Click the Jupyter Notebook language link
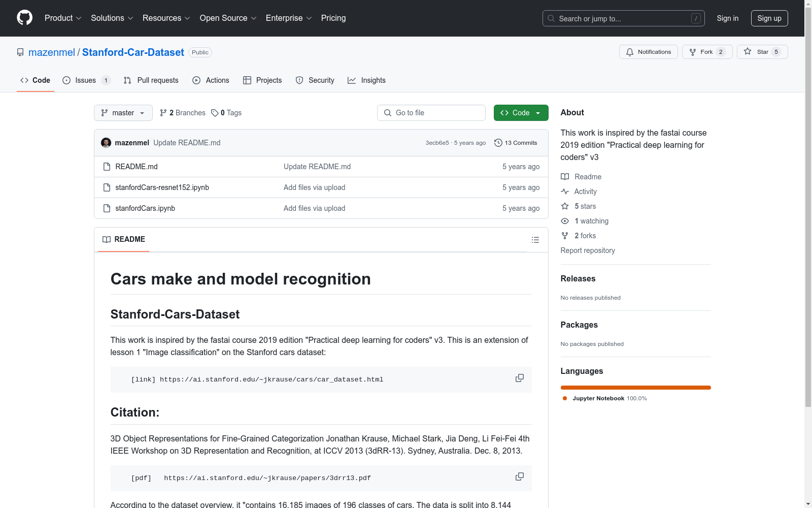 (604, 398)
